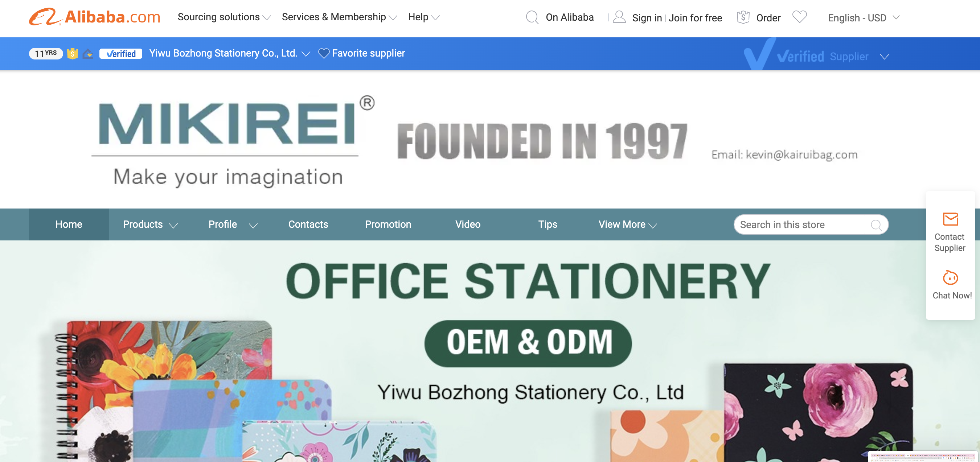The height and width of the screenshot is (462, 980).
Task: Click the On Alibaba search label
Action: 570,17
